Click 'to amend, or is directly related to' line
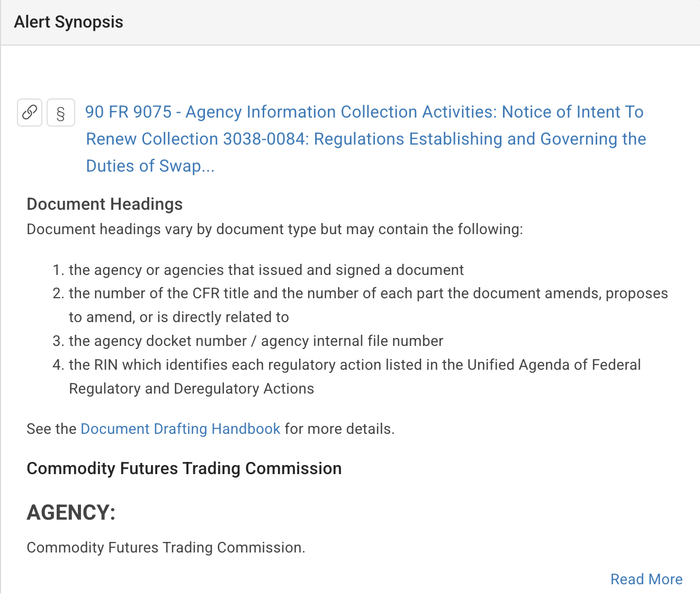 click(178, 317)
